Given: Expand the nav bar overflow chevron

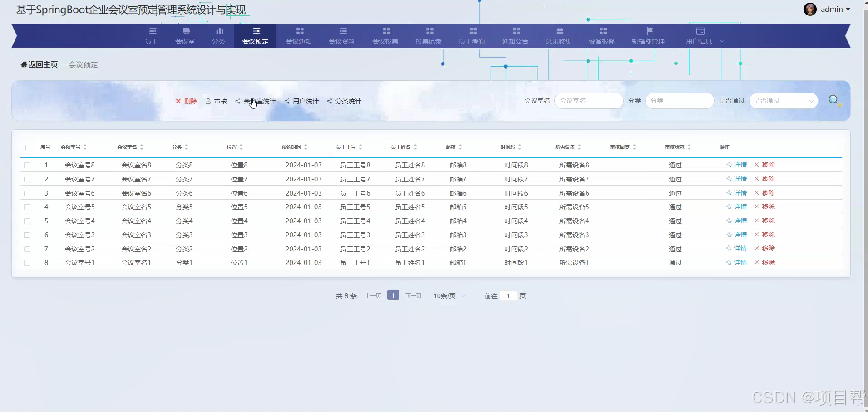Looking at the screenshot, I should coord(722,41).
